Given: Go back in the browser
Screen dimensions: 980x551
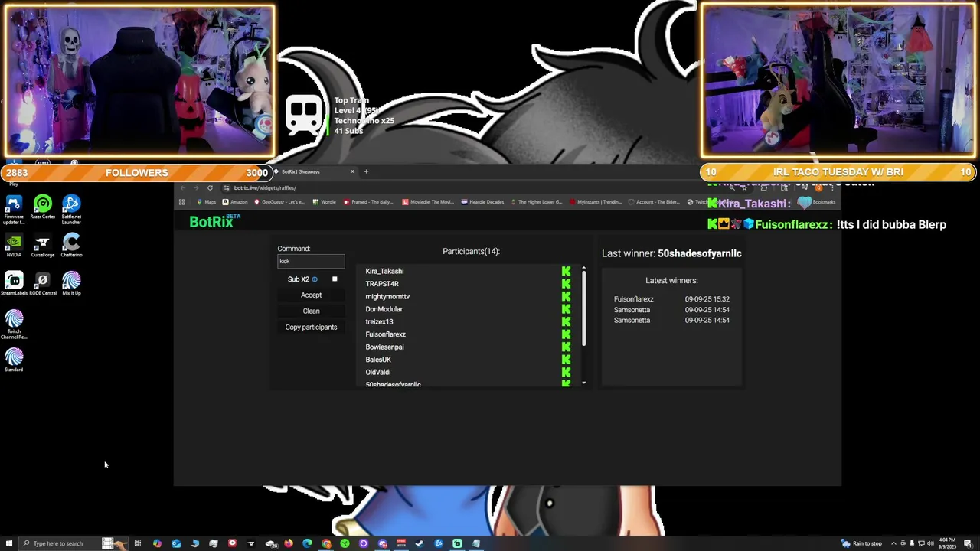Looking at the screenshot, I should pyautogui.click(x=182, y=187).
